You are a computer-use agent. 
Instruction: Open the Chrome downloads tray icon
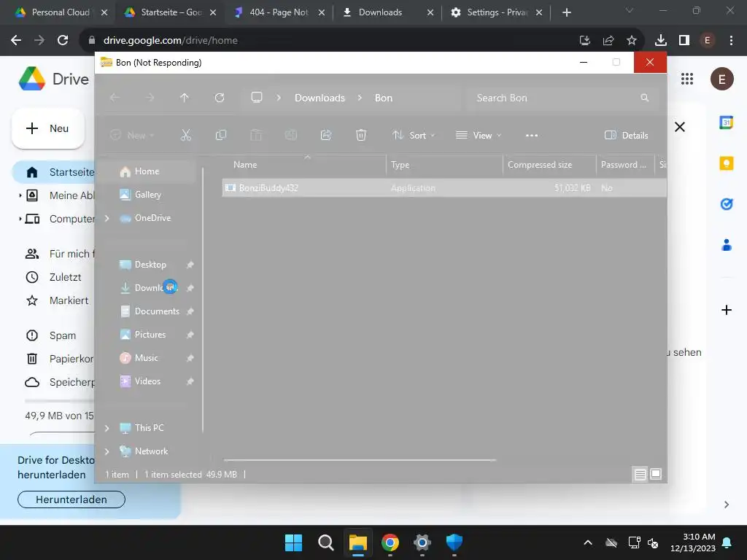[x=661, y=41]
